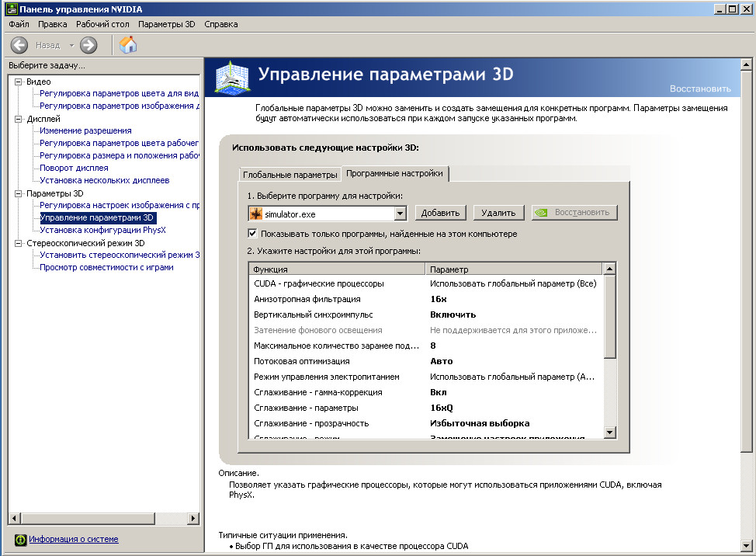This screenshot has height=556, width=756.
Task: Click the Параметр column header
Action: click(514, 269)
